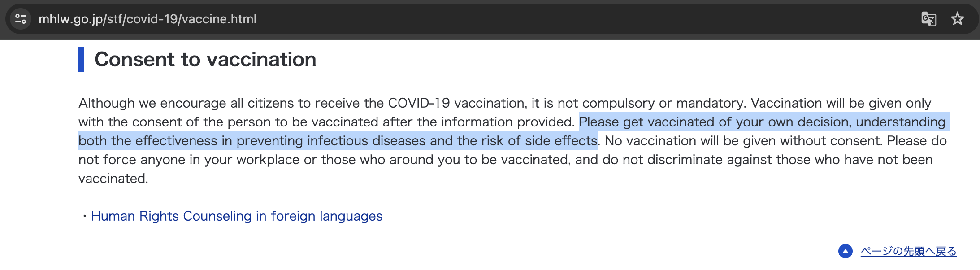The height and width of the screenshot is (270, 980).
Task: Follow the ページの先頭へ戻る link
Action: (x=909, y=251)
